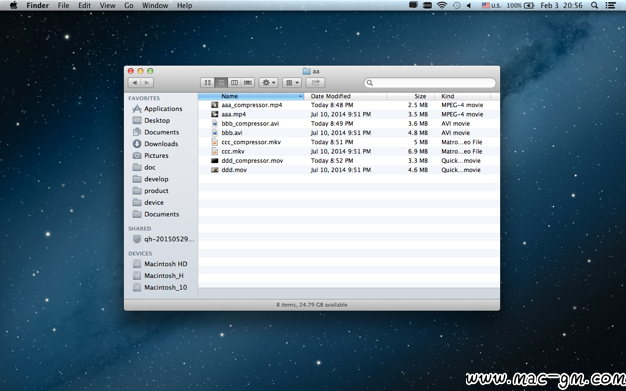Go back with the left arrow button
This screenshot has height=391, width=626.
tap(135, 83)
